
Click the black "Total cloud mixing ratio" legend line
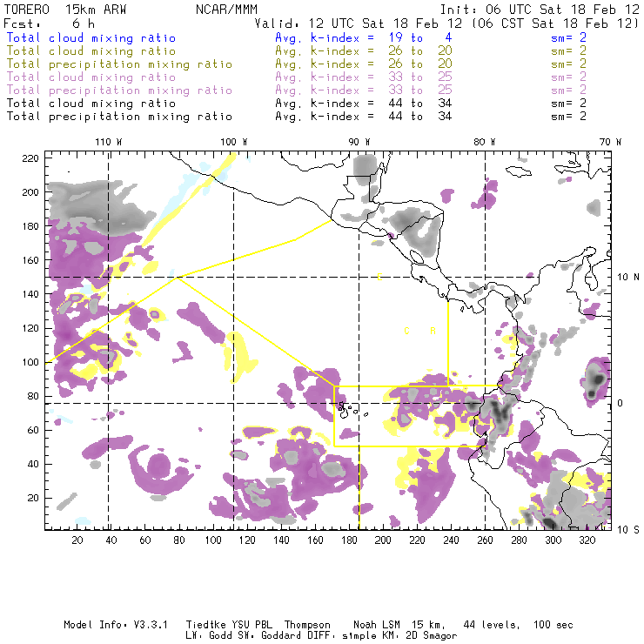click(x=91, y=104)
